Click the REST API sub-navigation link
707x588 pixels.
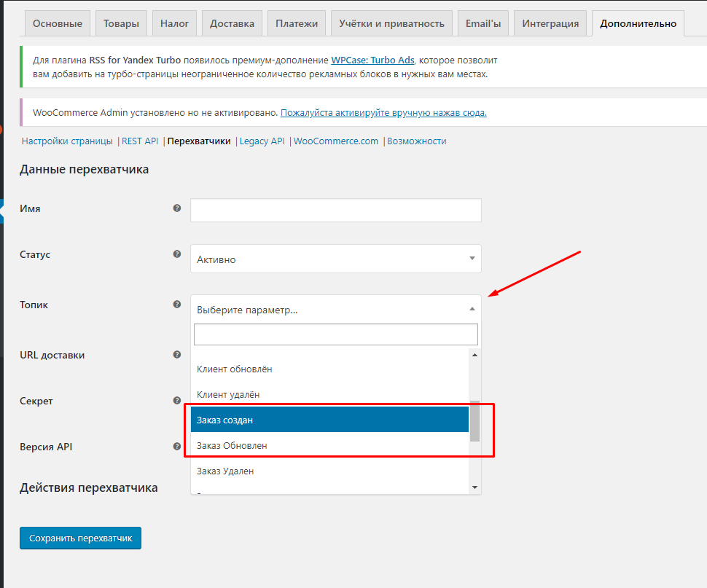coord(139,141)
